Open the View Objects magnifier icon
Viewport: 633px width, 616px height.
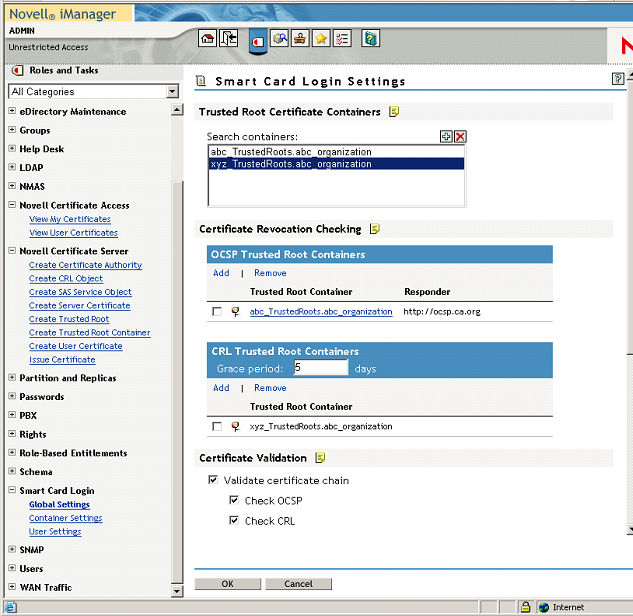279,39
